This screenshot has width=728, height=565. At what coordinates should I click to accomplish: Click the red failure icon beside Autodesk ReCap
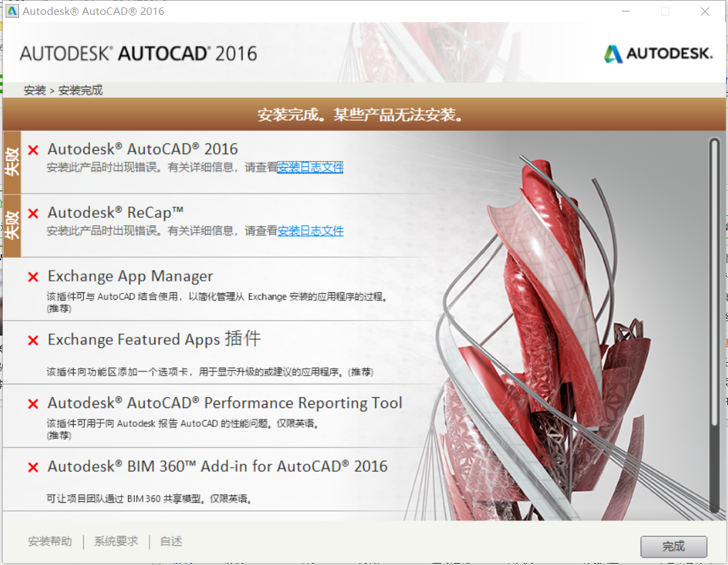coord(32,212)
